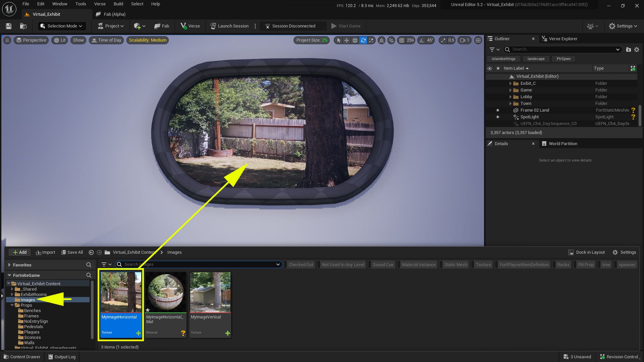Open the File menu
This screenshot has height=362, width=644.
(26, 4)
